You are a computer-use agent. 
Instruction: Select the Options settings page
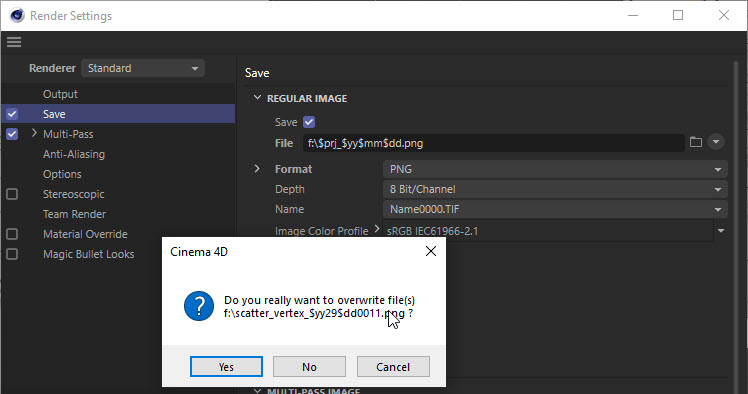62,174
